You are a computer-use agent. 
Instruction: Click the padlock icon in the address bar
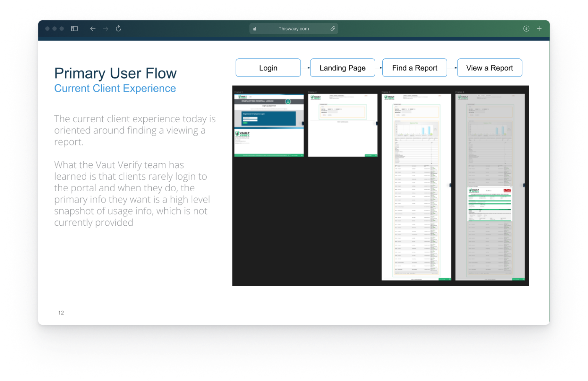click(255, 29)
